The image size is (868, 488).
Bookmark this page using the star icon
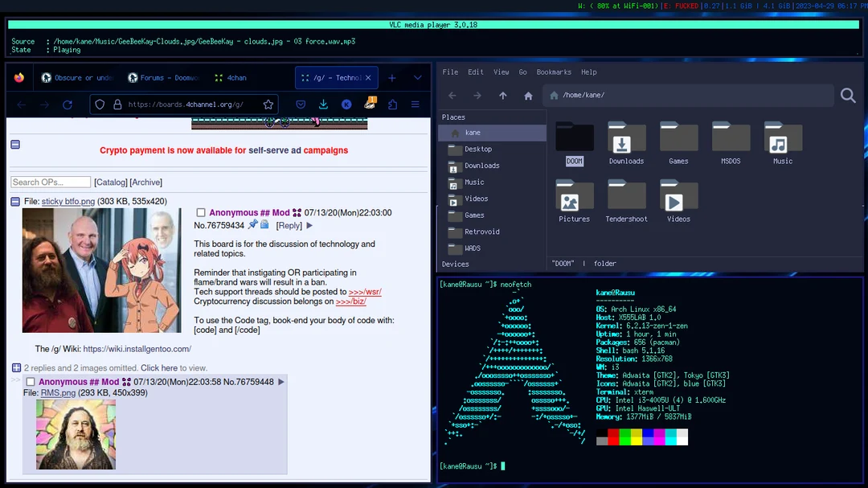click(x=268, y=105)
